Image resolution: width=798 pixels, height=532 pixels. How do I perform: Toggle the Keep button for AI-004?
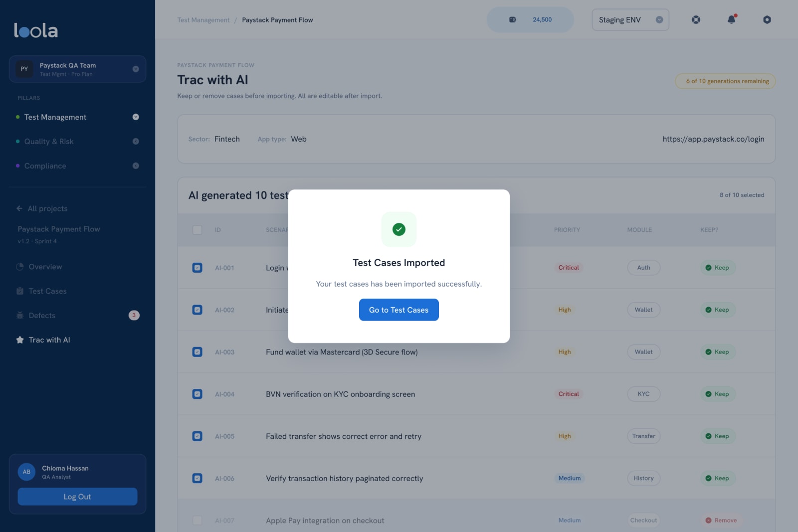[718, 394]
